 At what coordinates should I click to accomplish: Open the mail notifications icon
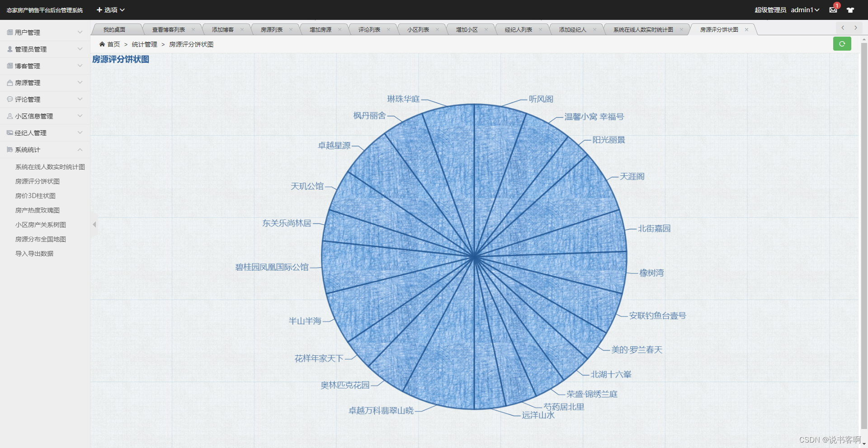tap(833, 10)
